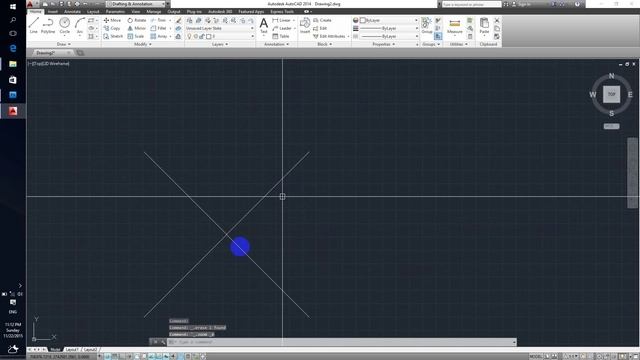Open the View ribbon tab

point(136,11)
